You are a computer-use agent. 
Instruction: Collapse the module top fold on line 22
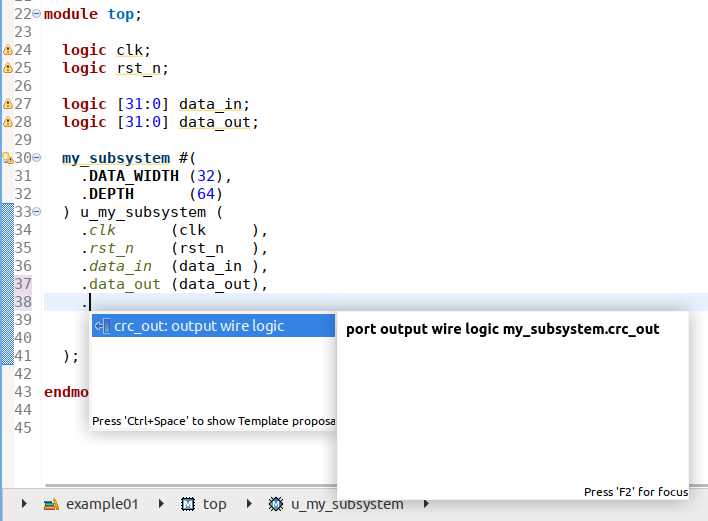click(37, 14)
